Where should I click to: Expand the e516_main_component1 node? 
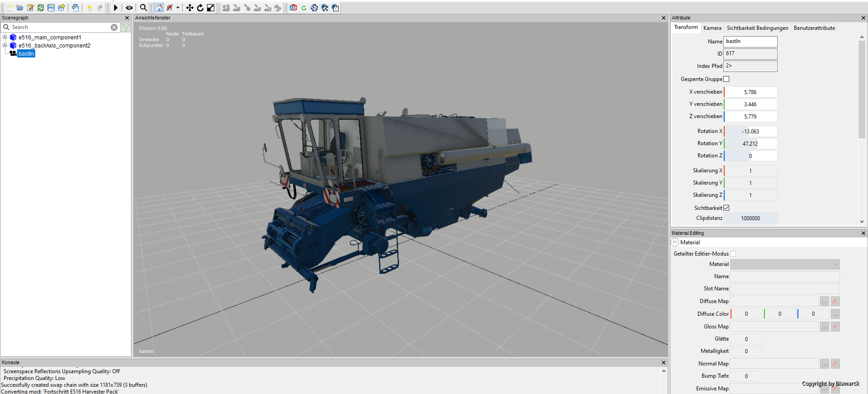pyautogui.click(x=5, y=37)
